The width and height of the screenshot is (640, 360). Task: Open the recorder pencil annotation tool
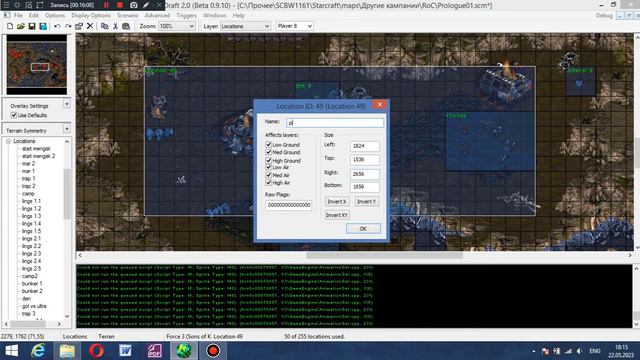[146, 5]
